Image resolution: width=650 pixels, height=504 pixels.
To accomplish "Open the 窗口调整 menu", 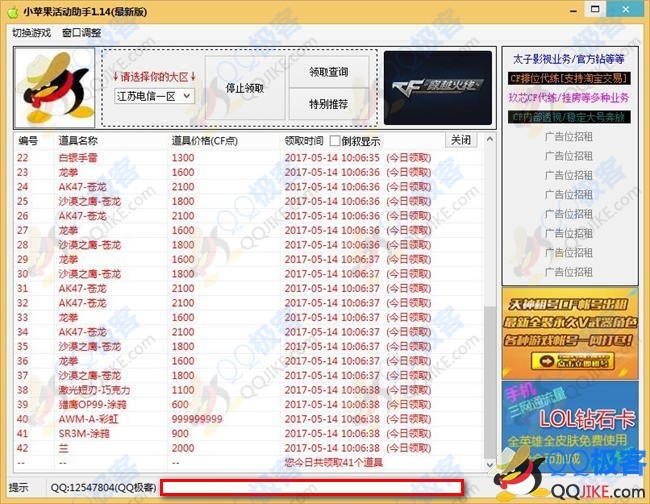I will pos(82,33).
